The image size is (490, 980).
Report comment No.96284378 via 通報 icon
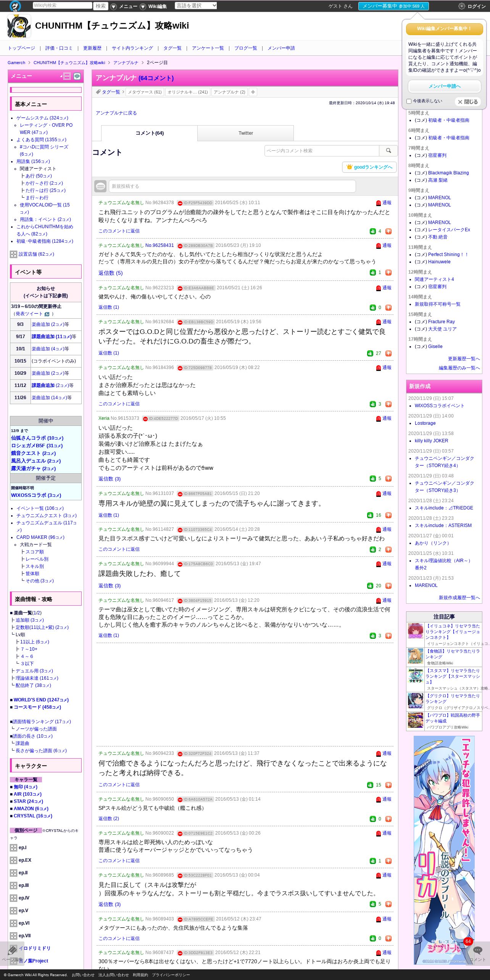[x=379, y=203]
